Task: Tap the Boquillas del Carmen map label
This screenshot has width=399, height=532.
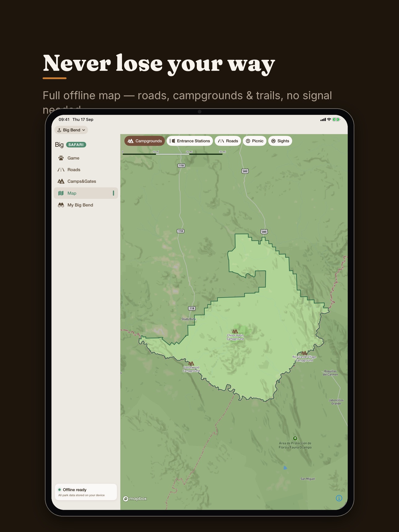Action: tap(330, 373)
